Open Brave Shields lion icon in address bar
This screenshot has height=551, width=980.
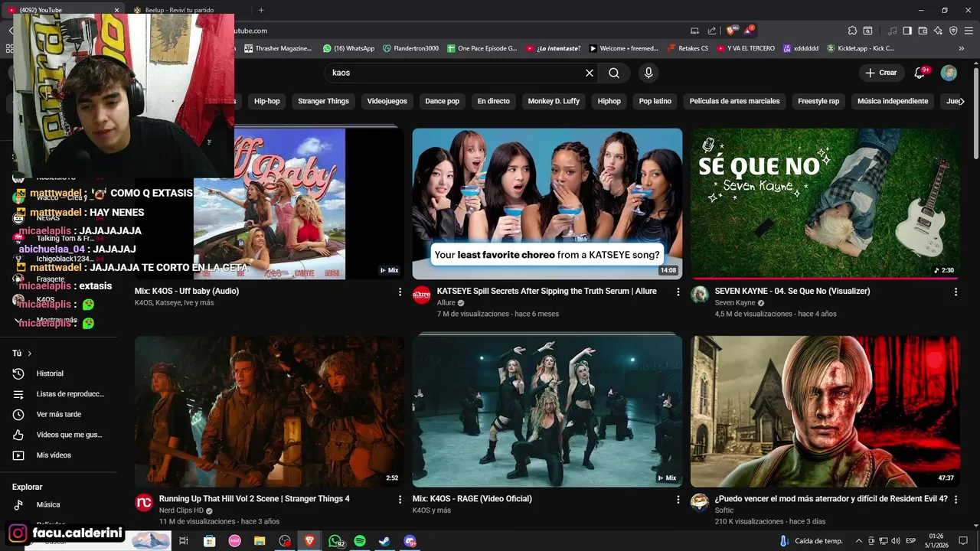(730, 31)
